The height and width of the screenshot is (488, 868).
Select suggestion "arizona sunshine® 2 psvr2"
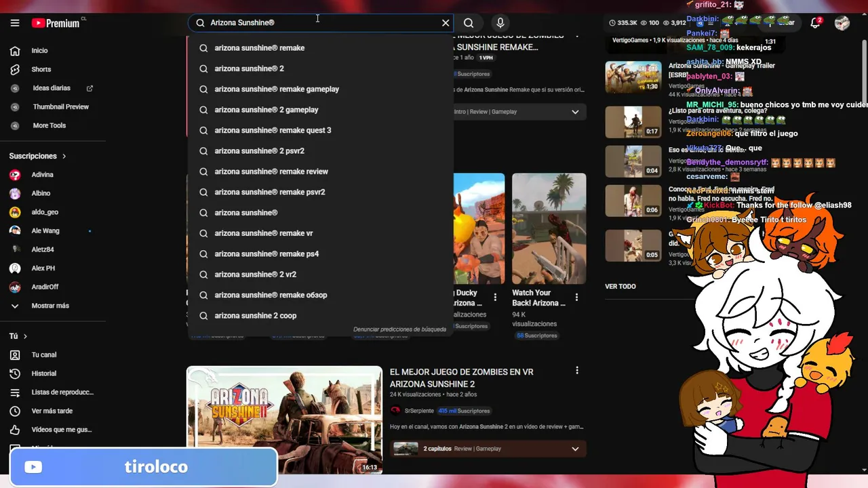pos(320,150)
